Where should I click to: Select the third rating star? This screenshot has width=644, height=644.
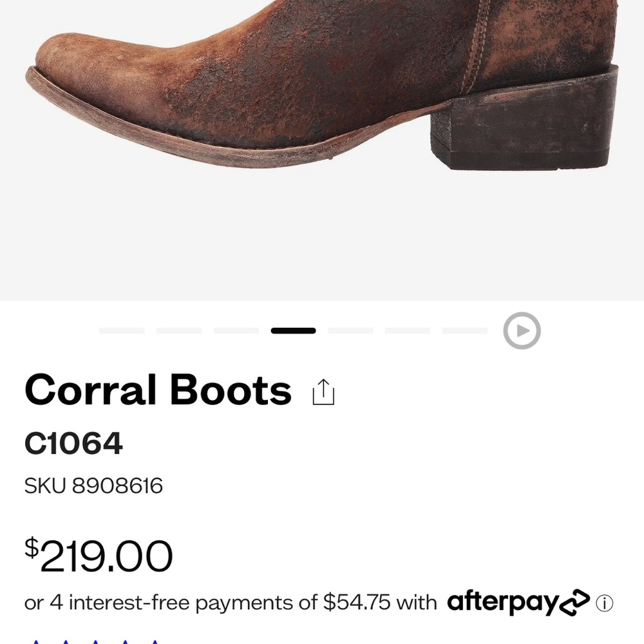click(95, 641)
